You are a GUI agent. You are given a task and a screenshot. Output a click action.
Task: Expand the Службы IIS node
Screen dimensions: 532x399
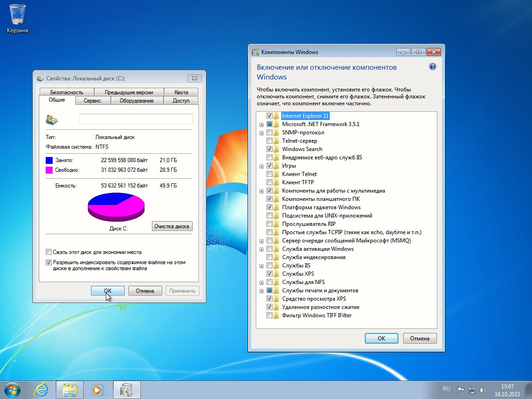[261, 266]
